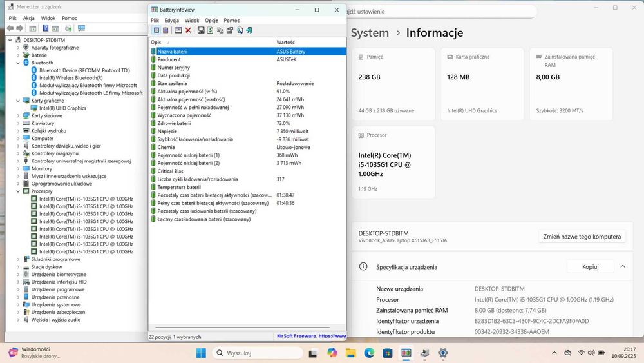
Task: Click Settings gear icon on taskbar
Action: click(x=443, y=353)
